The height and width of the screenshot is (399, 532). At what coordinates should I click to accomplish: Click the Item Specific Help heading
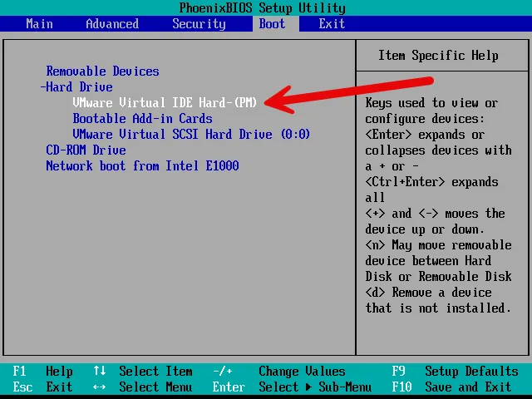coord(438,56)
